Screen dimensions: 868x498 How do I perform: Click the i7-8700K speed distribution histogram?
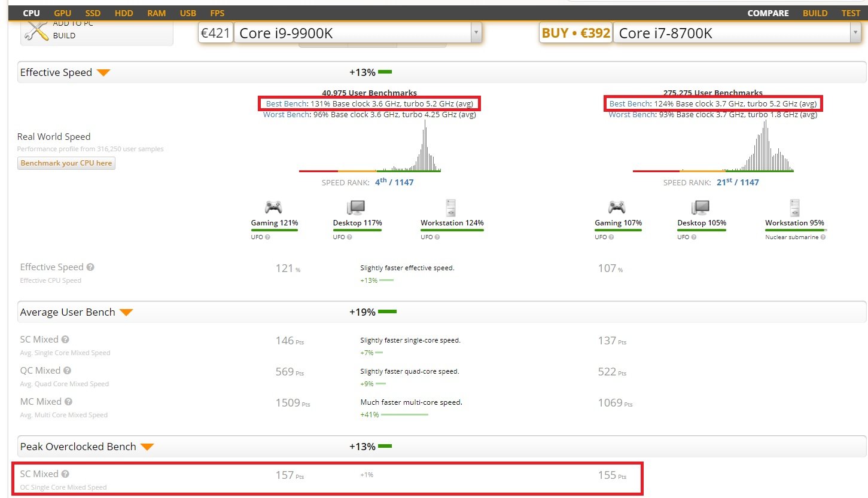click(713, 146)
